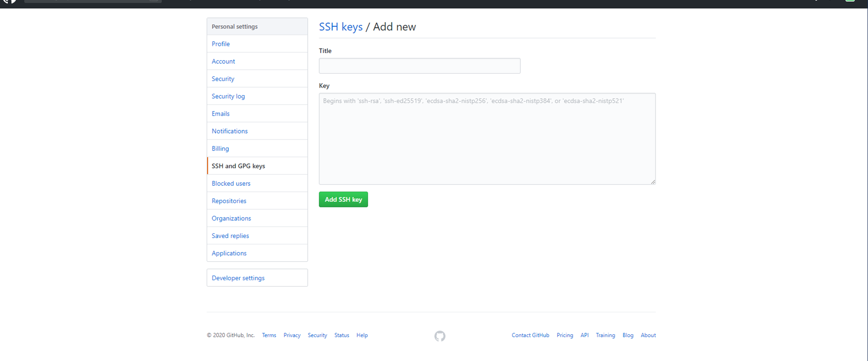The image size is (868, 361).
Task: Select SSH and GPG keys sidebar item
Action: [257, 166]
